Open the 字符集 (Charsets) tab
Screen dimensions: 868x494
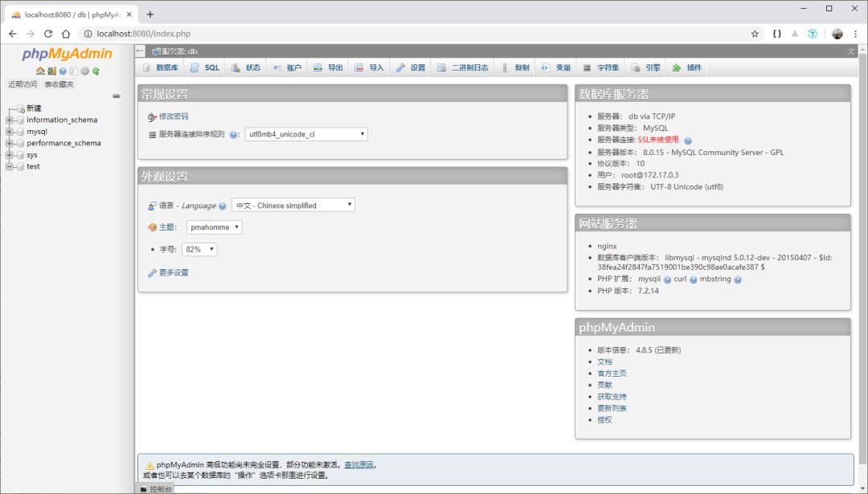tap(601, 67)
